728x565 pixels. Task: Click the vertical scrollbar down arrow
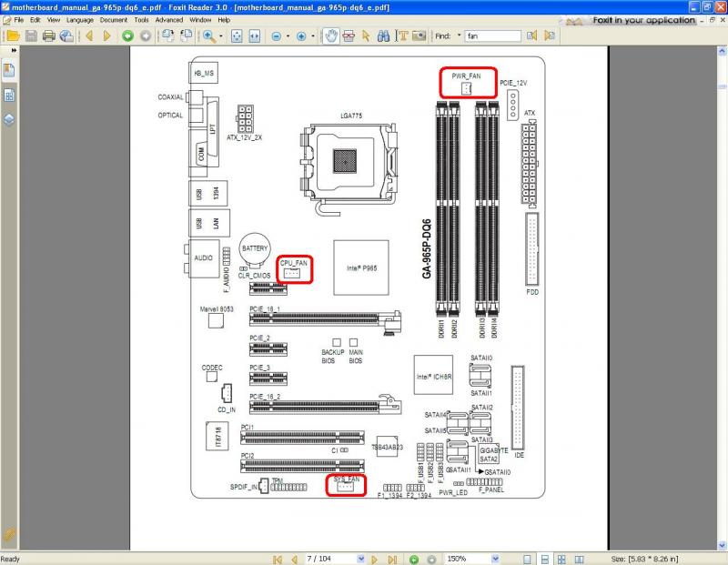tap(722, 545)
